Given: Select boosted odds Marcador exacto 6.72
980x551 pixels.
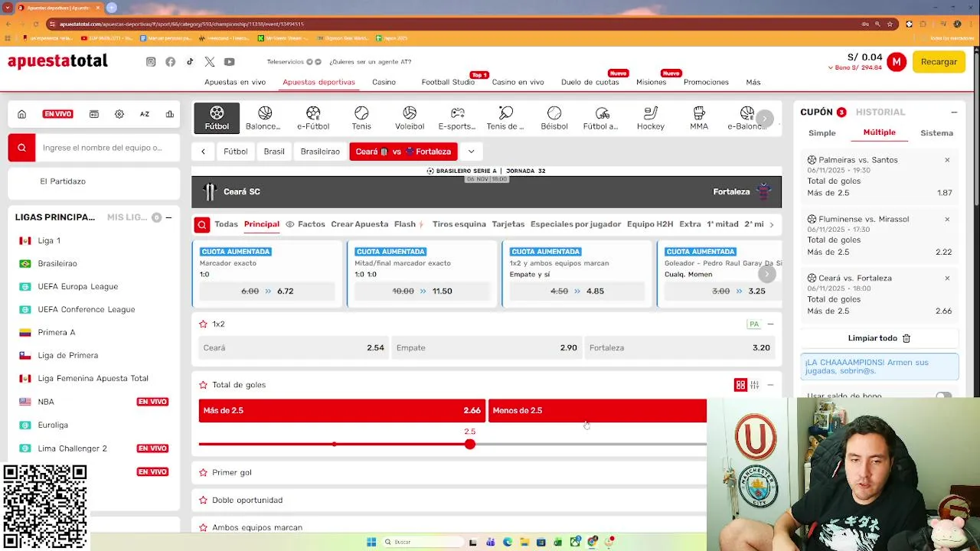Looking at the screenshot, I should click(266, 291).
